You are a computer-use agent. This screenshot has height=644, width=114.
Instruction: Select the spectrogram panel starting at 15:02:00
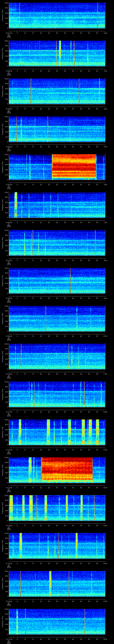click(x=57, y=54)
